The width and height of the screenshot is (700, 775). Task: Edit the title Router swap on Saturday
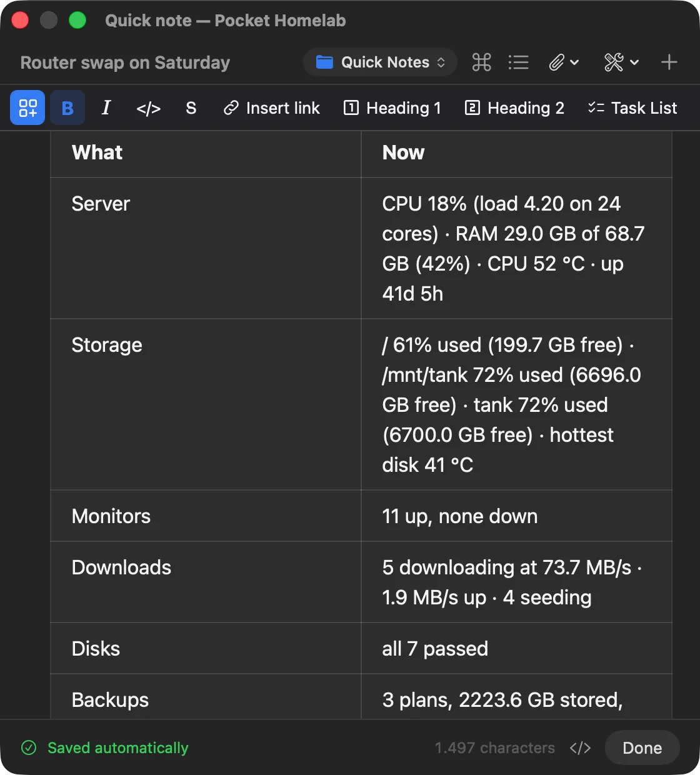tap(125, 62)
